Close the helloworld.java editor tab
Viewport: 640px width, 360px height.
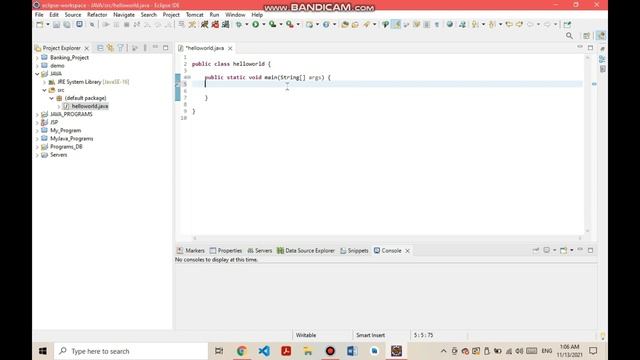[x=230, y=48]
